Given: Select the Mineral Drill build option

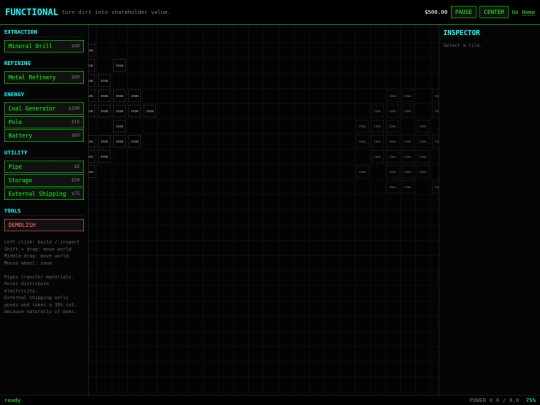Looking at the screenshot, I should coord(44,46).
